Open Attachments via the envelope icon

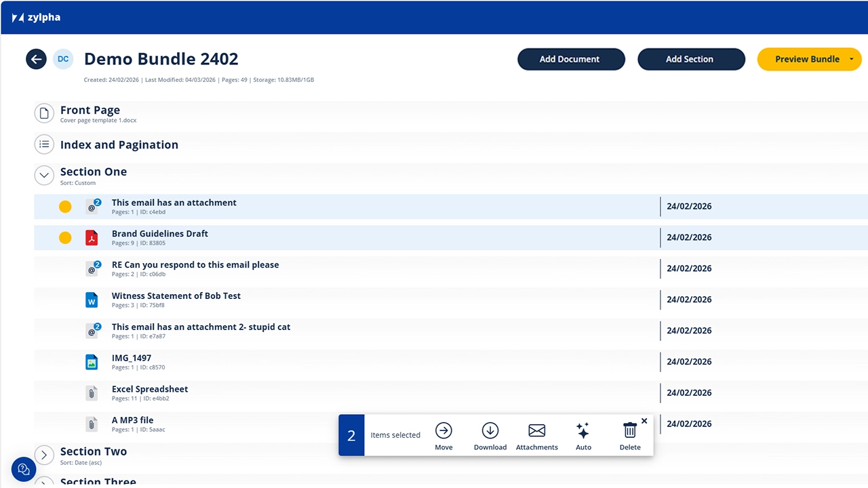coord(536,430)
